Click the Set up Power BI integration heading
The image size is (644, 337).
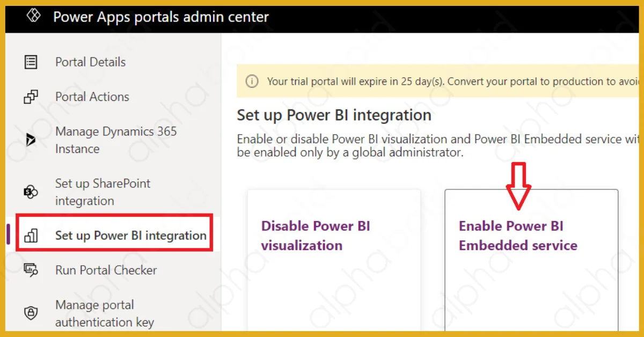(x=334, y=115)
